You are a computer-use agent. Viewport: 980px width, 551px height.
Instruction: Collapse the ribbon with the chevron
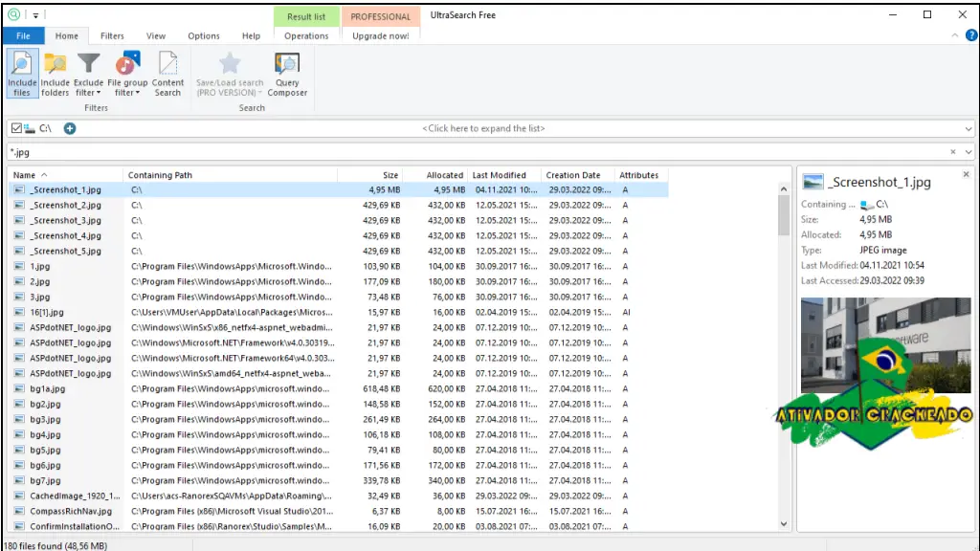955,35
